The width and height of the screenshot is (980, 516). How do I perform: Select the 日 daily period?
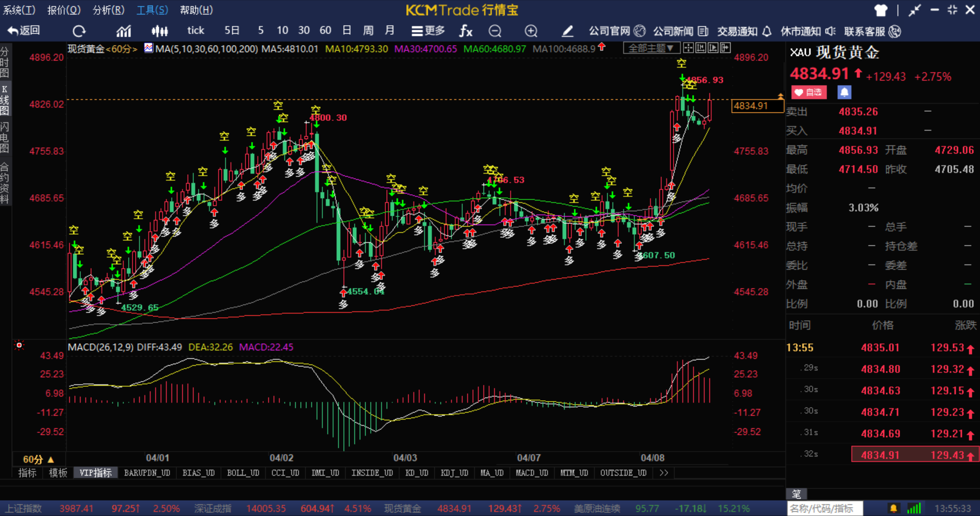[347, 31]
